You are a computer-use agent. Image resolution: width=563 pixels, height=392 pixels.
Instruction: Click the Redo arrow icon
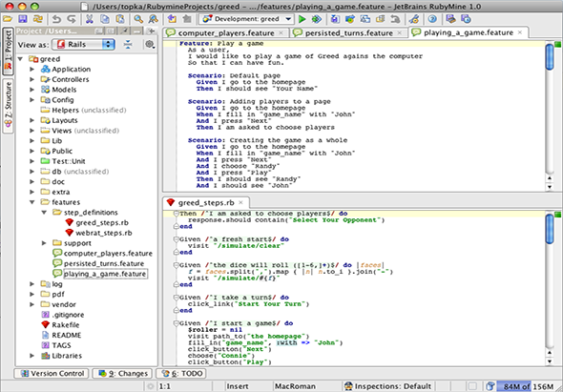[x=72, y=19]
